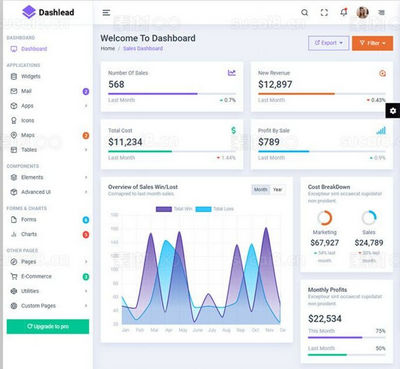Open the search icon in header
Image resolution: width=400 pixels, height=369 pixels.
coord(304,13)
